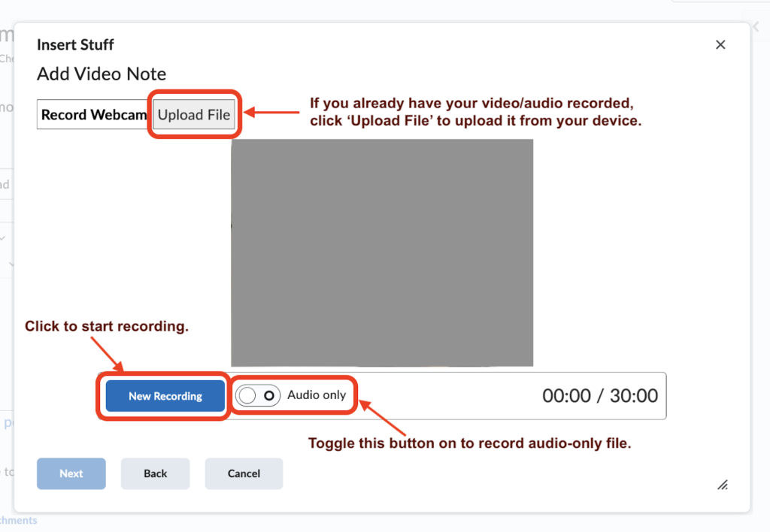
Task: Go Back to the previous step
Action: pos(155,473)
